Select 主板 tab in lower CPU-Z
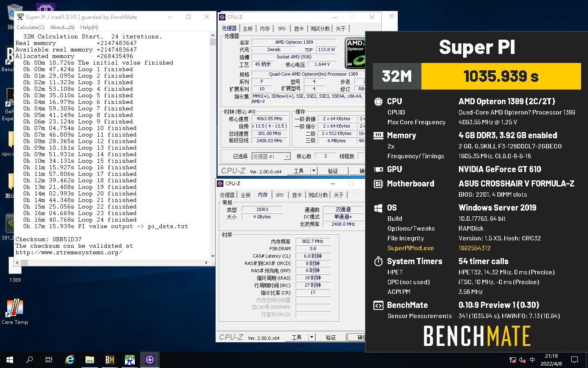 click(x=246, y=195)
